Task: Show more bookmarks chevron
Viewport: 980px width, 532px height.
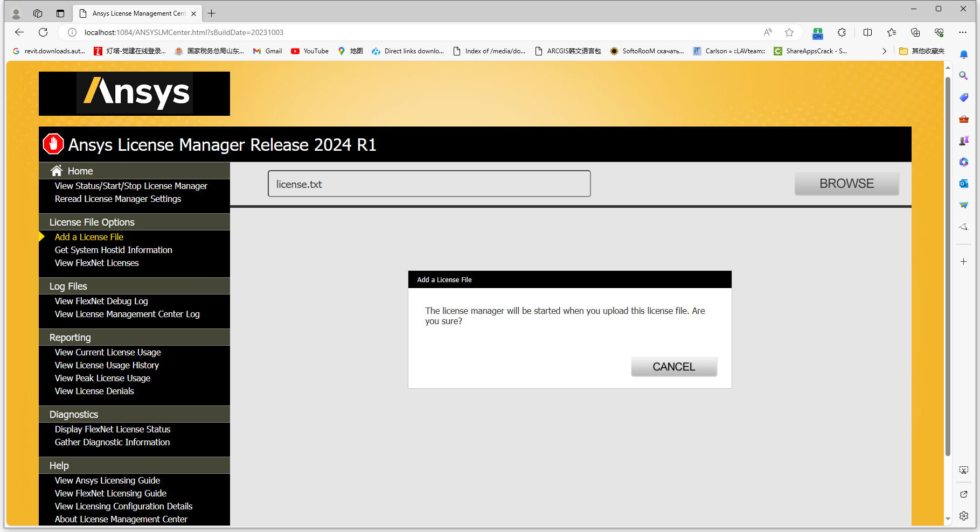Action: tap(884, 51)
